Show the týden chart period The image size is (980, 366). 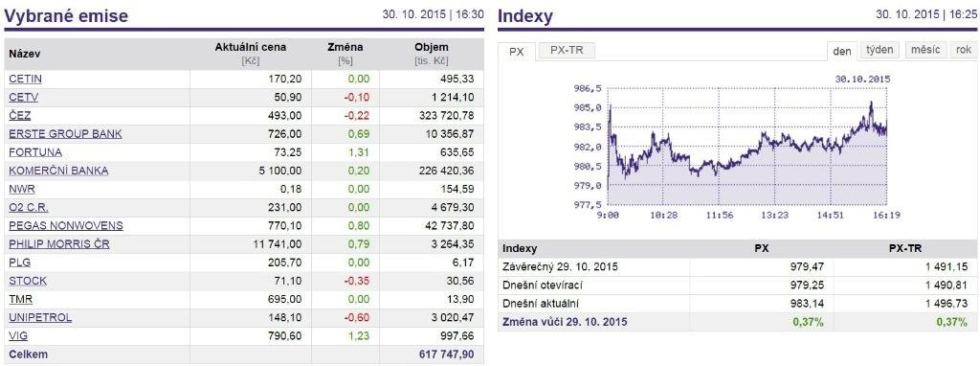880,50
